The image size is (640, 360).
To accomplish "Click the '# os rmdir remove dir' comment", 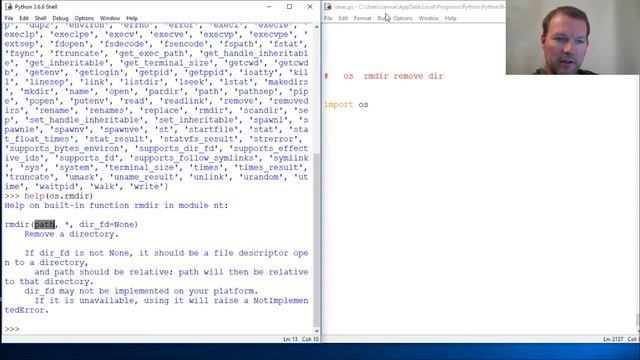I will (384, 76).
